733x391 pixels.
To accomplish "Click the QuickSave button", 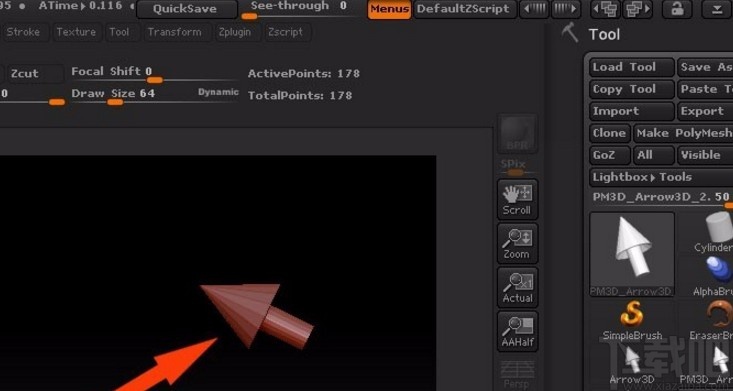I will pyautogui.click(x=187, y=9).
